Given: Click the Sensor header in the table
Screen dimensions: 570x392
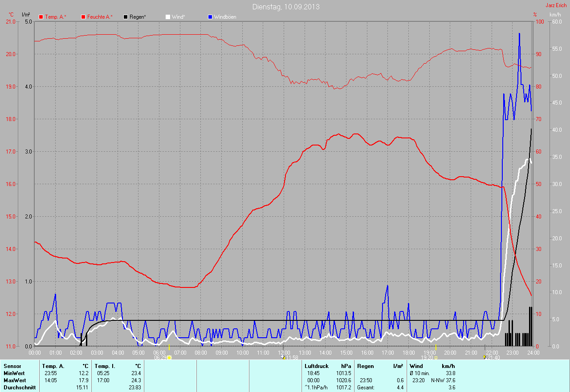Looking at the screenshot, I should [12, 366].
